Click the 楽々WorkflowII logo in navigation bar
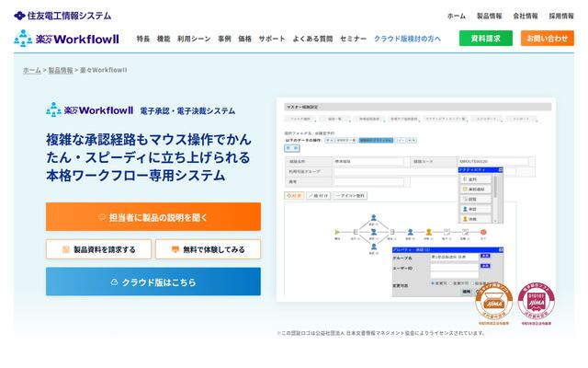This screenshot has width=588, height=368. (66, 39)
